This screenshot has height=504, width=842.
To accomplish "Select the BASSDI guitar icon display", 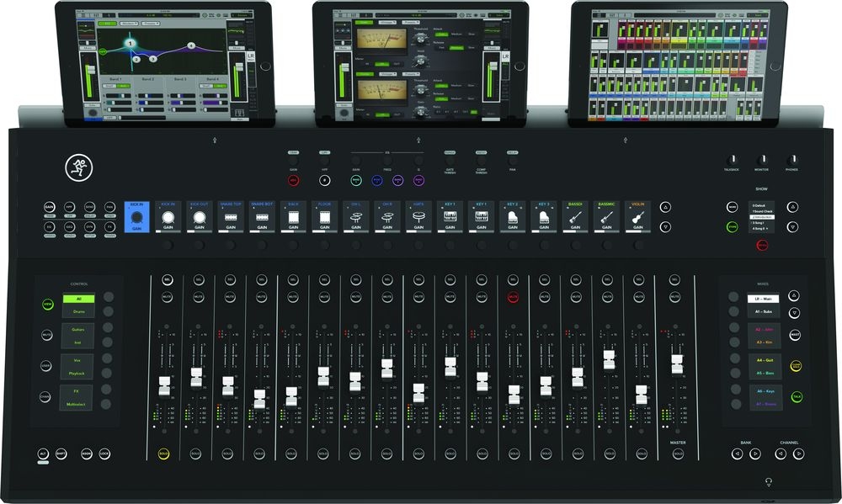I will 575,217.
